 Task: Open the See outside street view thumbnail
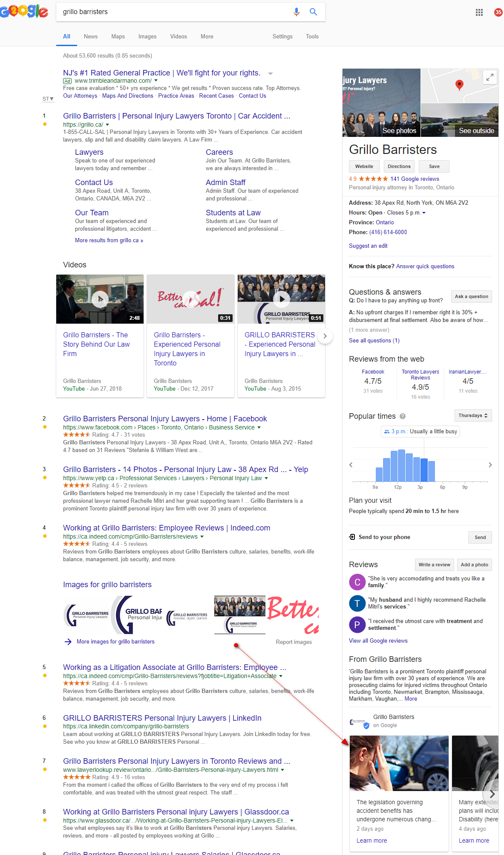click(460, 120)
